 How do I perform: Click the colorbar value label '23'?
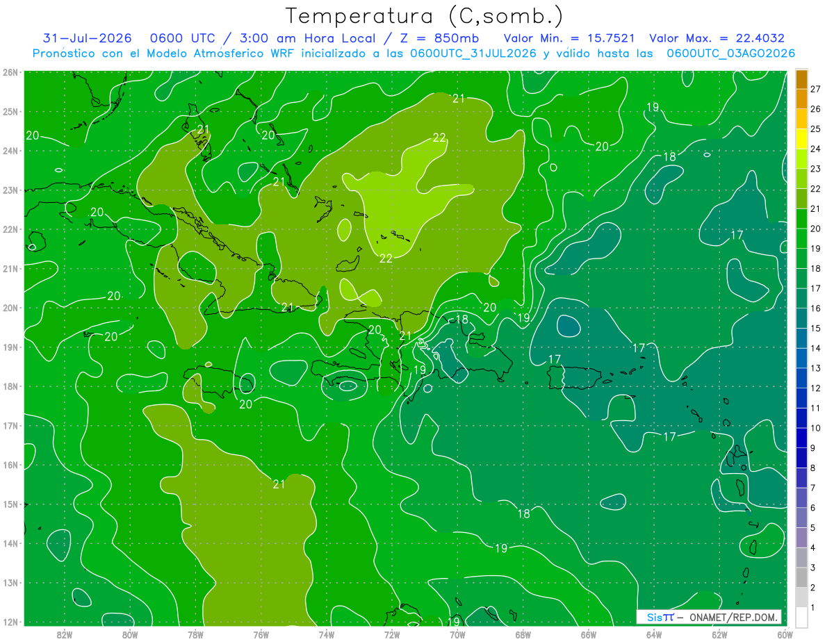815,168
